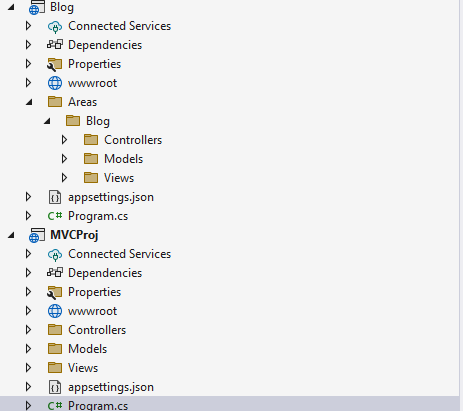Expand Models folder under MVCProj
Screen dimensions: 463x411
[29, 349]
